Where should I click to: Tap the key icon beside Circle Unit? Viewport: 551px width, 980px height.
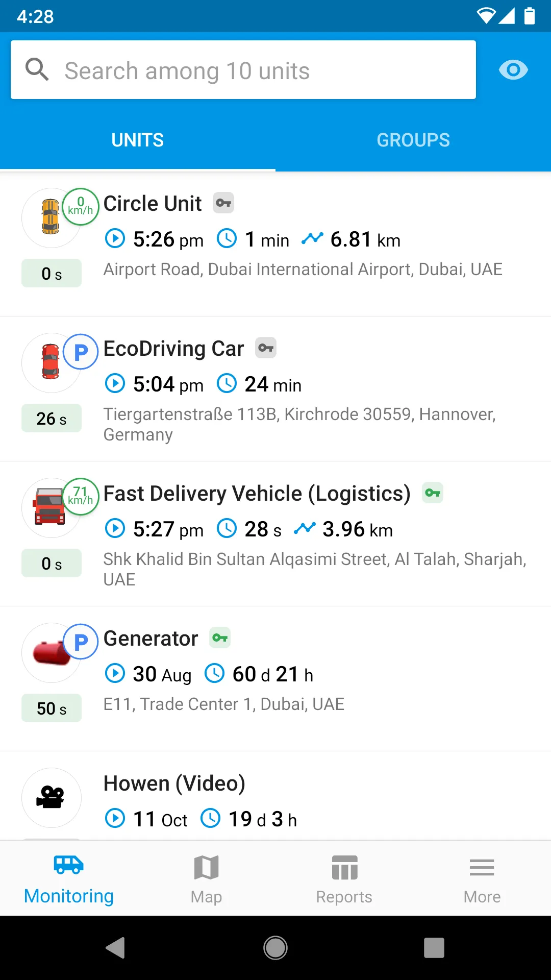click(x=223, y=203)
